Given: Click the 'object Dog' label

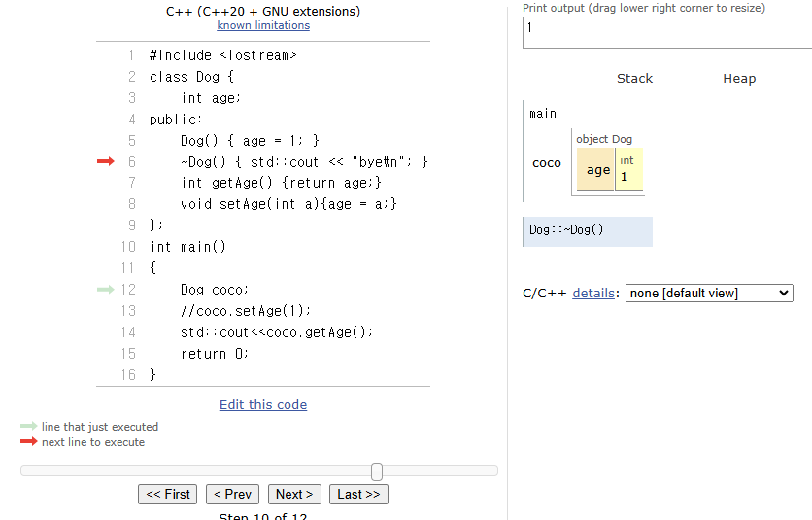Looking at the screenshot, I should tap(604, 139).
